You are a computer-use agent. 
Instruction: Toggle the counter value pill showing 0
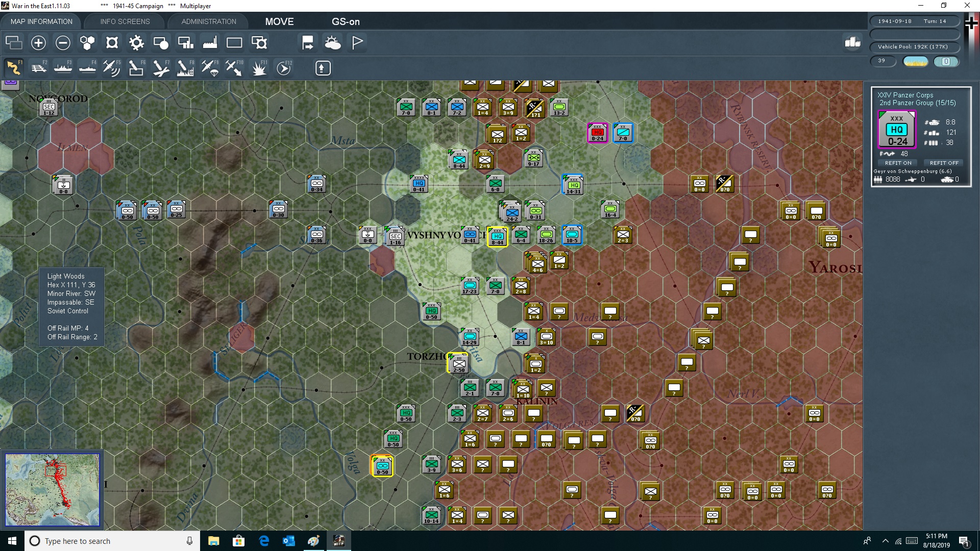pos(947,61)
